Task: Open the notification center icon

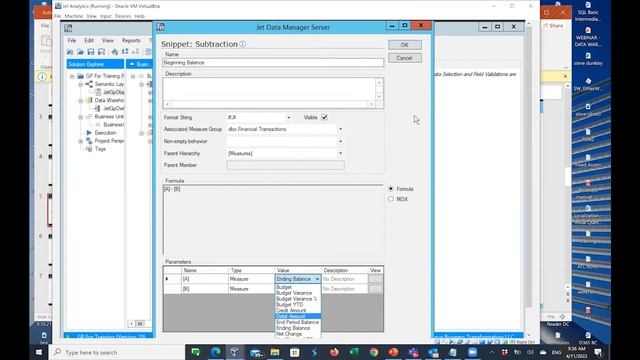Action: [x=598, y=352]
